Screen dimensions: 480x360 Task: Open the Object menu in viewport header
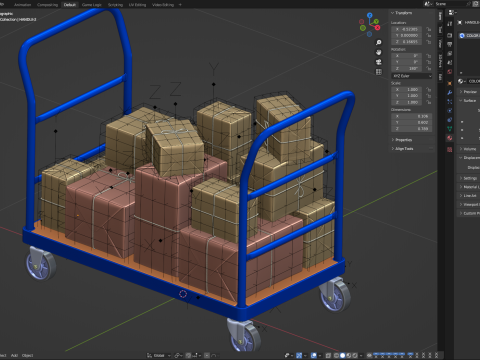click(x=27, y=355)
